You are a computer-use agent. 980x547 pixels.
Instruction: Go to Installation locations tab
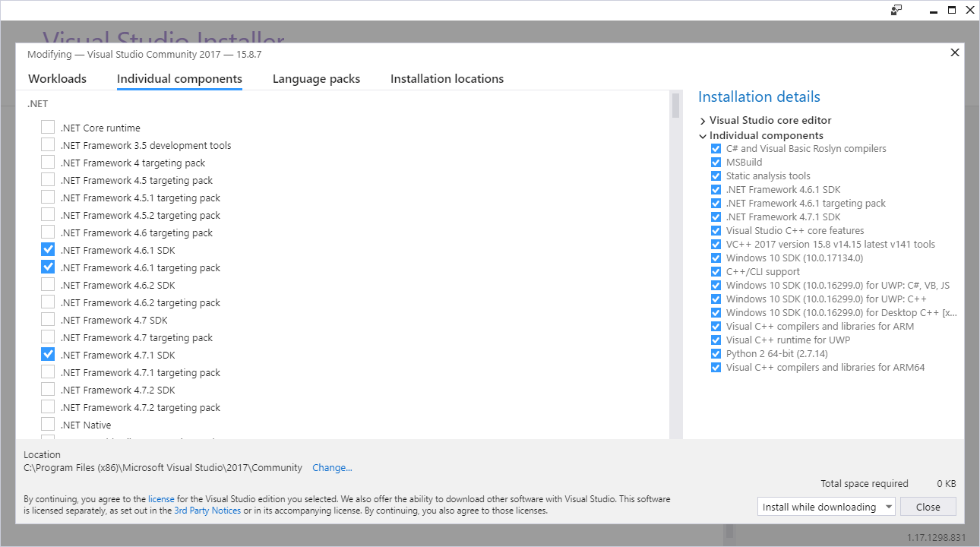(x=447, y=79)
